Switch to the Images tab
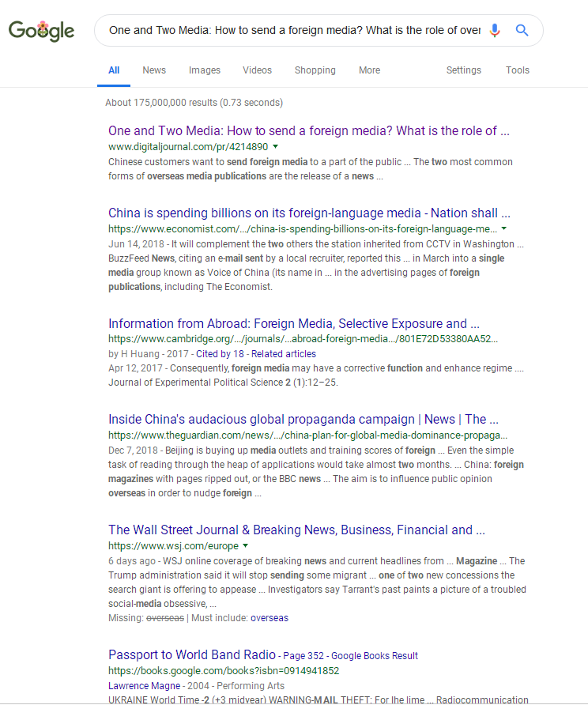 [x=205, y=70]
